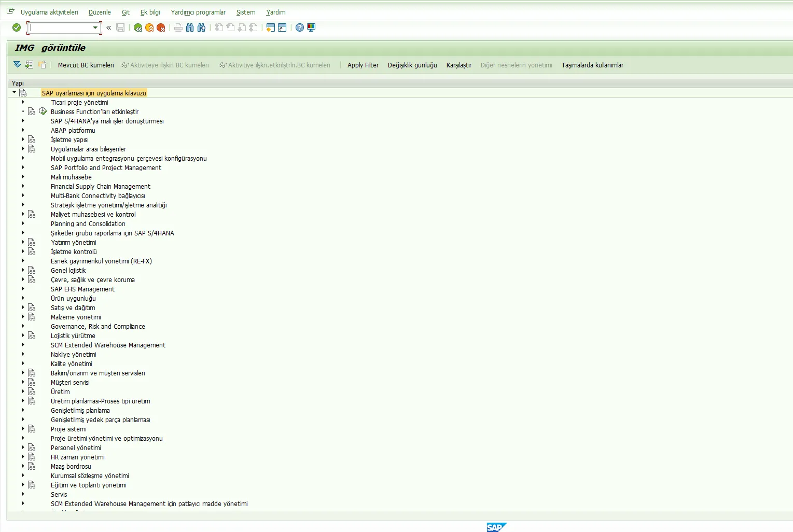Open the Ek bilgi menu
The height and width of the screenshot is (532, 793).
coord(150,12)
